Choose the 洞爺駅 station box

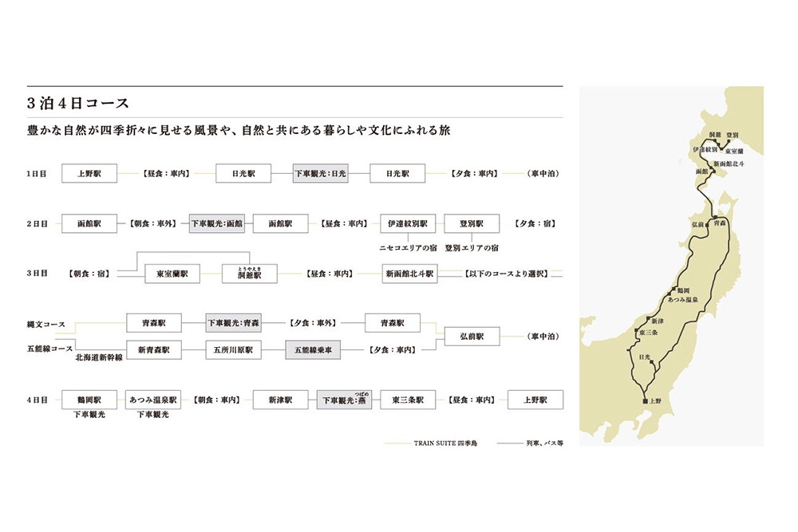point(248,274)
